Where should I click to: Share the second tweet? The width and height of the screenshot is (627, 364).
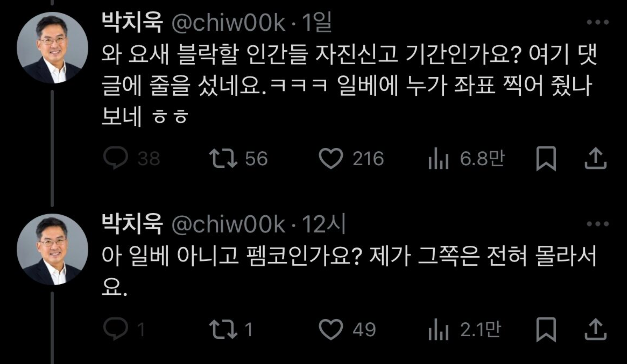click(595, 330)
